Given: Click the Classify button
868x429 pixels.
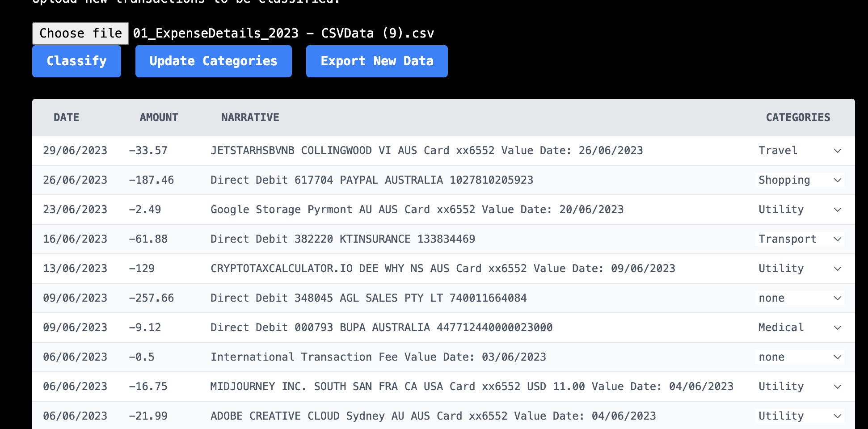Looking at the screenshot, I should (76, 61).
